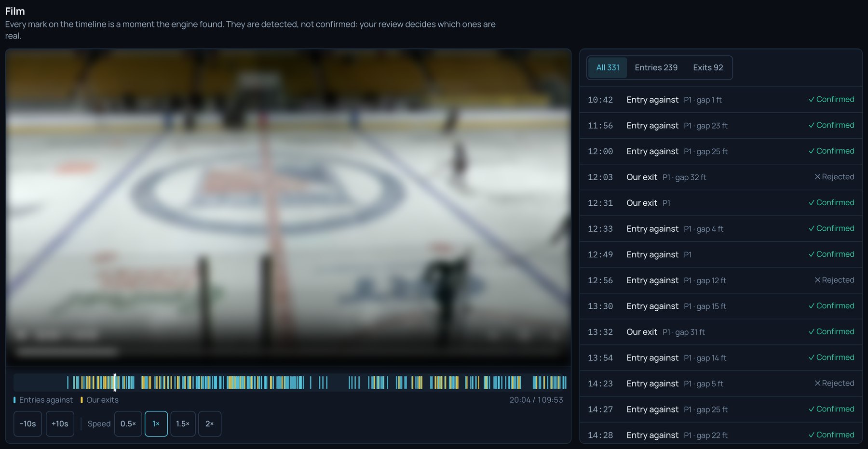Open the 13:54 Entry against row

tap(721, 357)
